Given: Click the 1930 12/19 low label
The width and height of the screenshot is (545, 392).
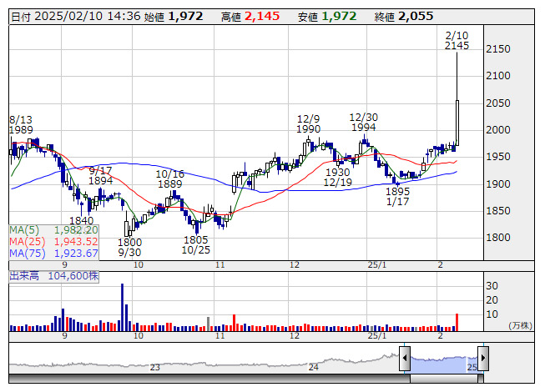Looking at the screenshot, I should (x=337, y=178).
